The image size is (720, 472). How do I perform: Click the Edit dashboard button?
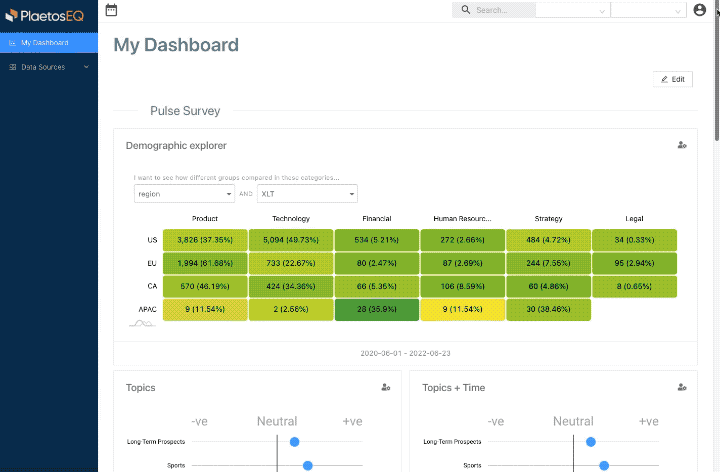pos(673,79)
